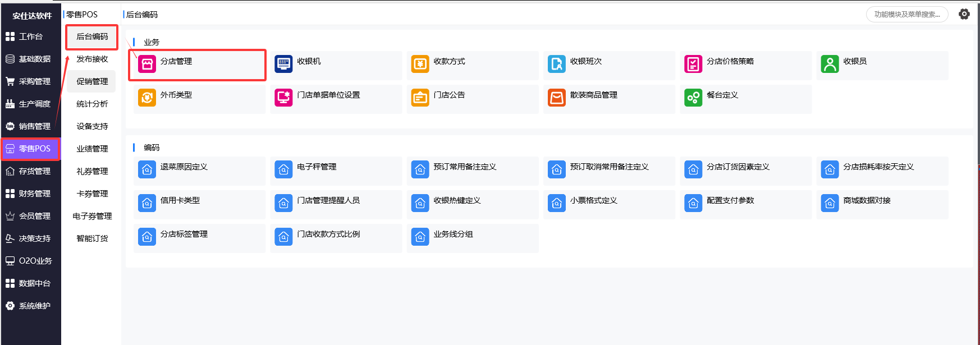Open the 预订取消常用备注定义 icon
980x345 pixels.
coord(557,170)
